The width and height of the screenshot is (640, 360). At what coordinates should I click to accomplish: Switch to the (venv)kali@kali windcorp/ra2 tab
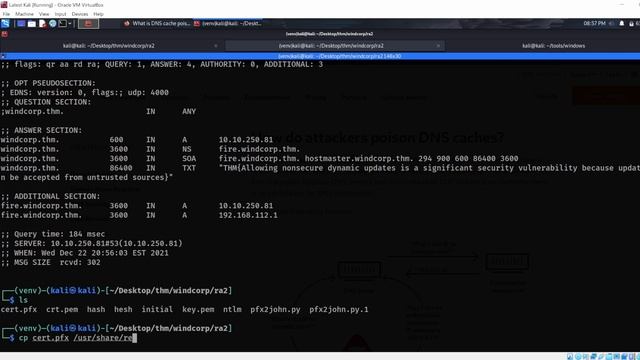[331, 46]
